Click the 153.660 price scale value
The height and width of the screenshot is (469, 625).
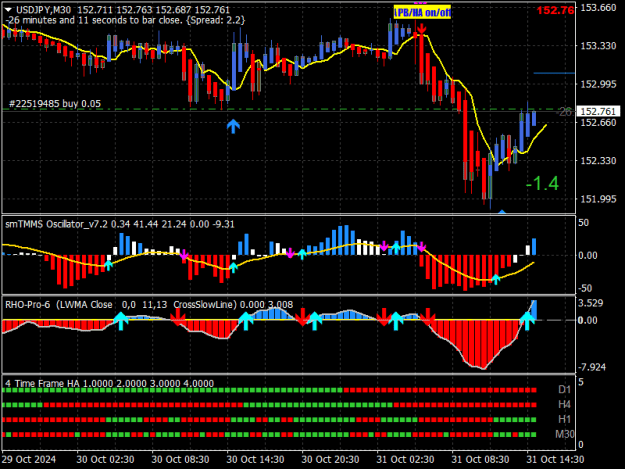pos(598,8)
